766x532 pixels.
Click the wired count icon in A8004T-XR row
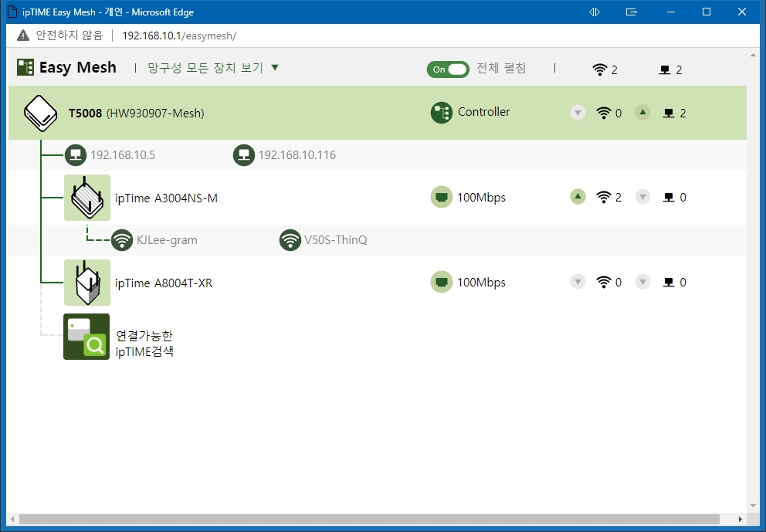tap(668, 283)
